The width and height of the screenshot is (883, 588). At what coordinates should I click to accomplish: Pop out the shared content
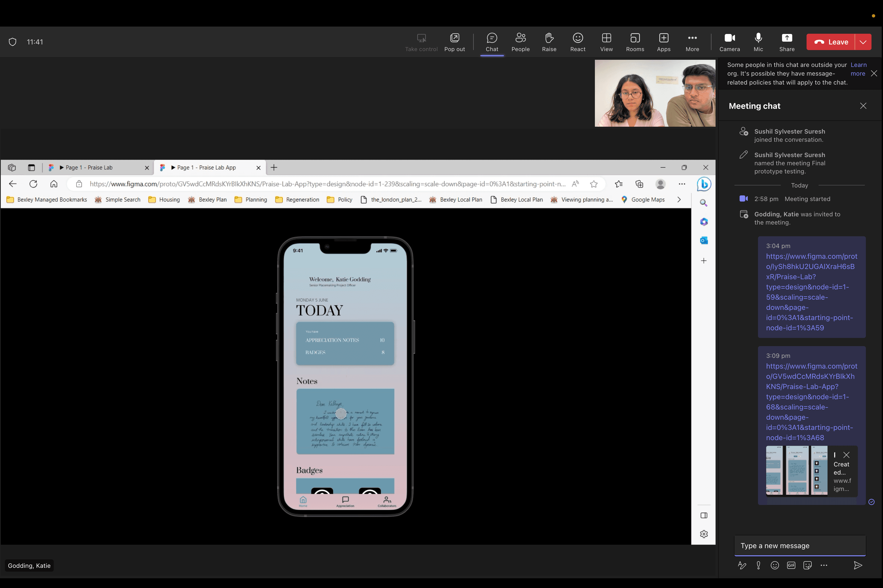[454, 42]
